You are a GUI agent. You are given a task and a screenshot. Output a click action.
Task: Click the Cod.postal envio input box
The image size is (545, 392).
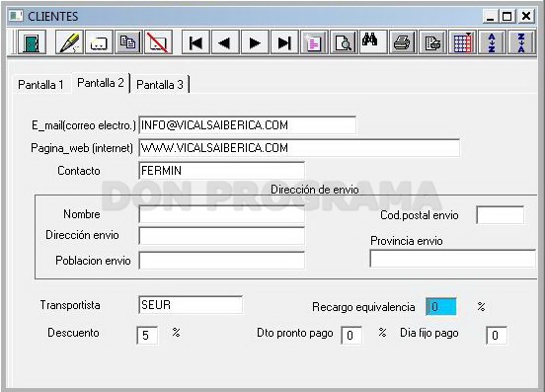[x=501, y=215]
